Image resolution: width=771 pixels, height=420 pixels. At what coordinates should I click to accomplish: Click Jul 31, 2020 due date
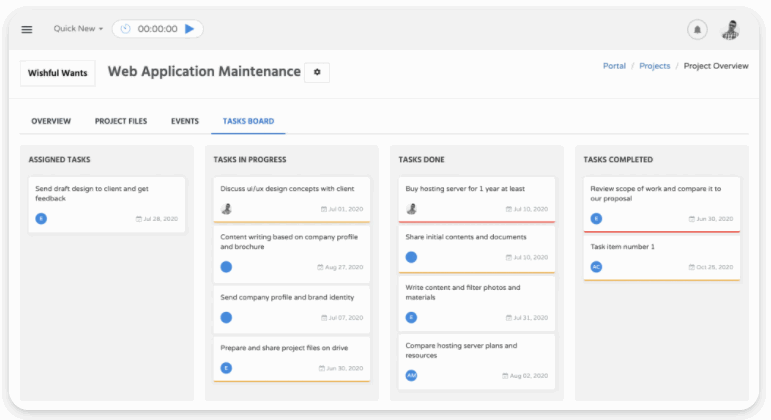tap(527, 318)
